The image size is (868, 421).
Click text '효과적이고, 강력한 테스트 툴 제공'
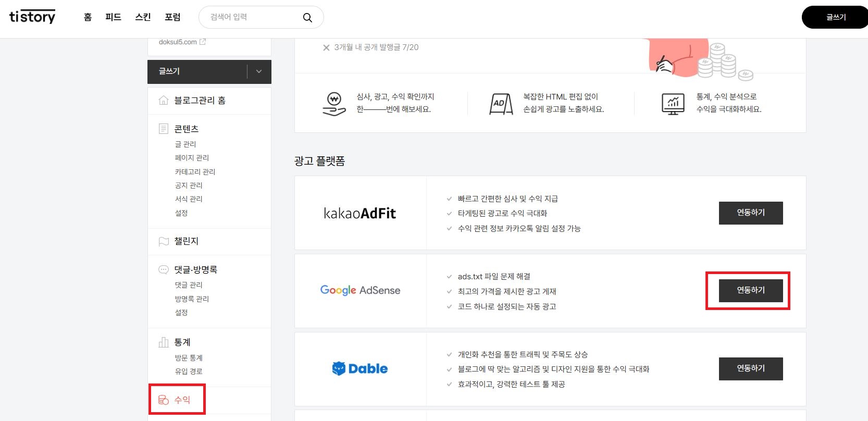click(511, 384)
